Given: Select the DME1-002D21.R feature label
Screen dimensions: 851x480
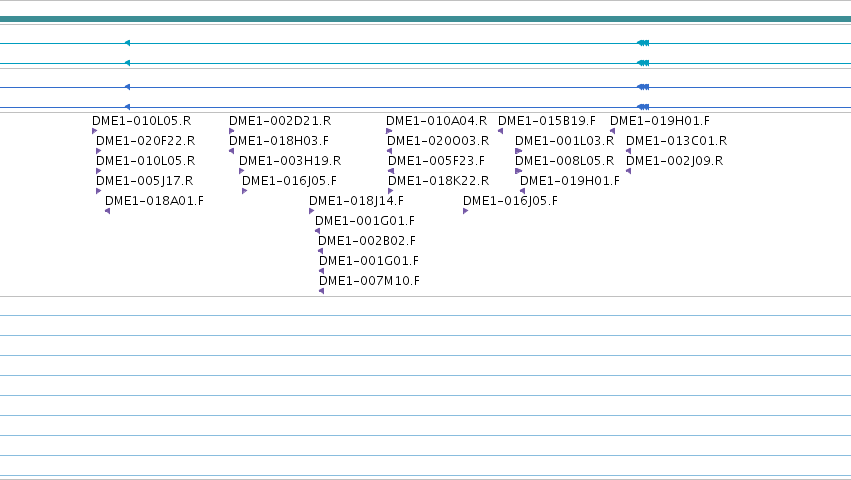Looking at the screenshot, I should point(280,121).
